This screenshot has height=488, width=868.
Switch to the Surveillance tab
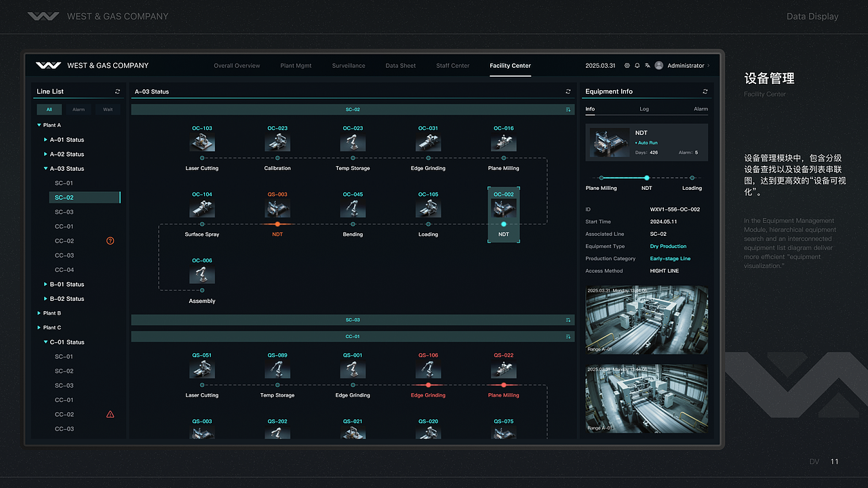click(349, 66)
